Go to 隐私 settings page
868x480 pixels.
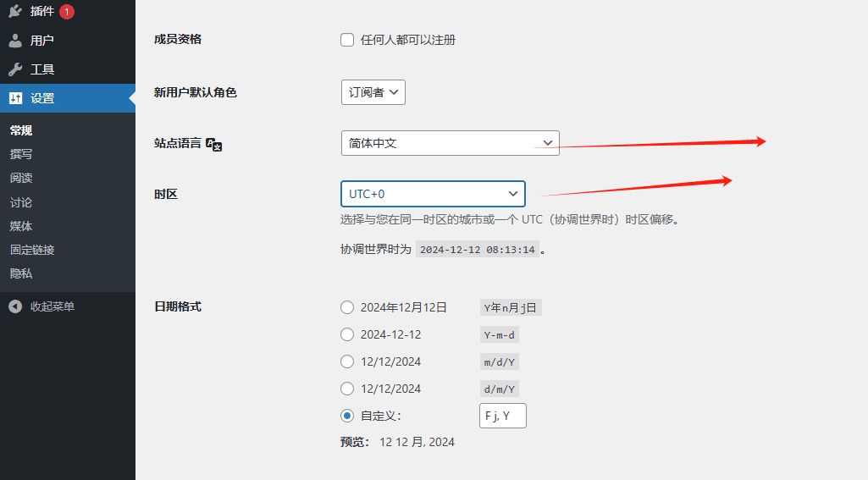pyautogui.click(x=21, y=273)
